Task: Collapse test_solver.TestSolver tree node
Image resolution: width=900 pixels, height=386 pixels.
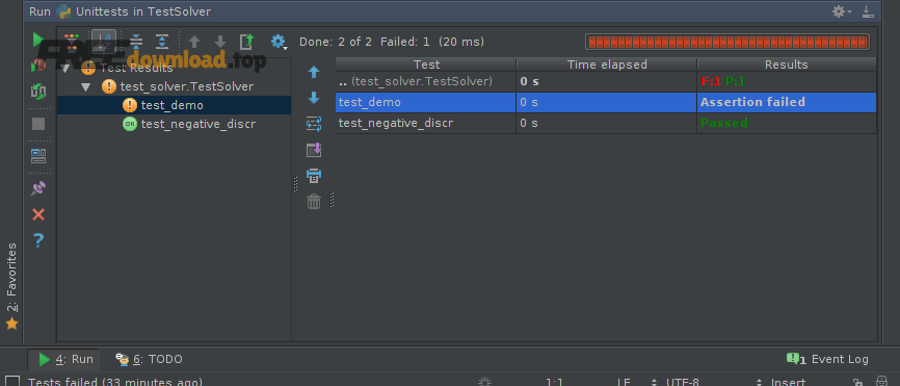Action: tap(86, 87)
